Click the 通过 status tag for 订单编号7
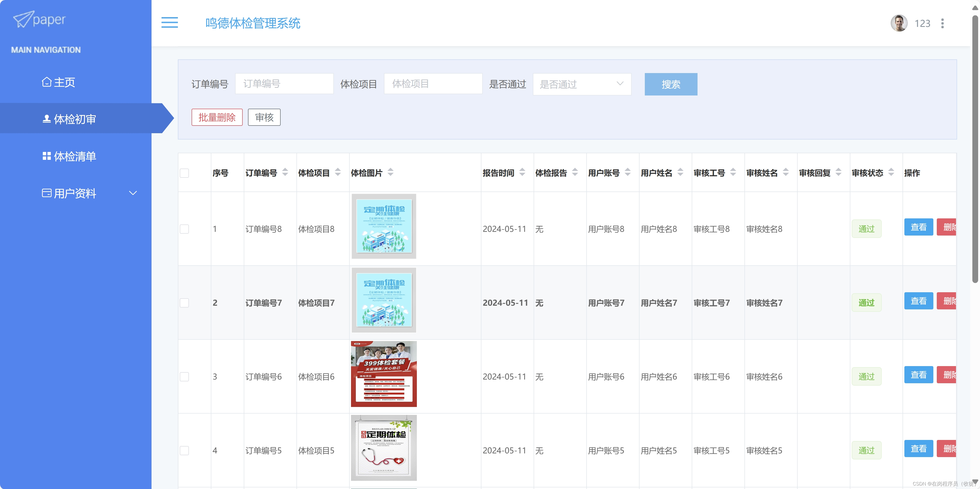Image resolution: width=980 pixels, height=489 pixels. (866, 303)
